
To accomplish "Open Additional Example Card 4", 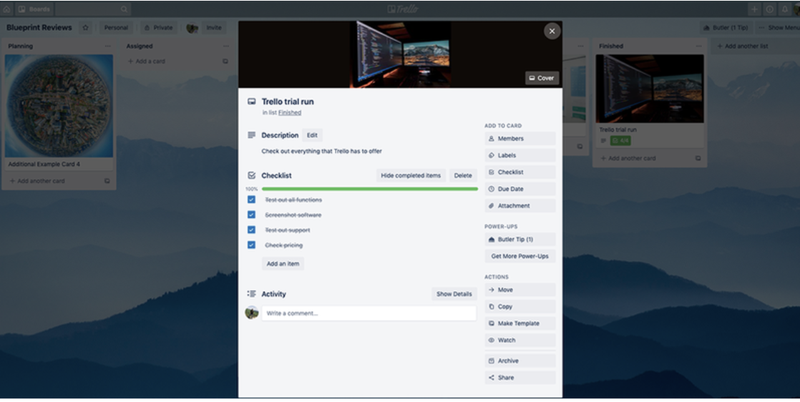I will 59,112.
